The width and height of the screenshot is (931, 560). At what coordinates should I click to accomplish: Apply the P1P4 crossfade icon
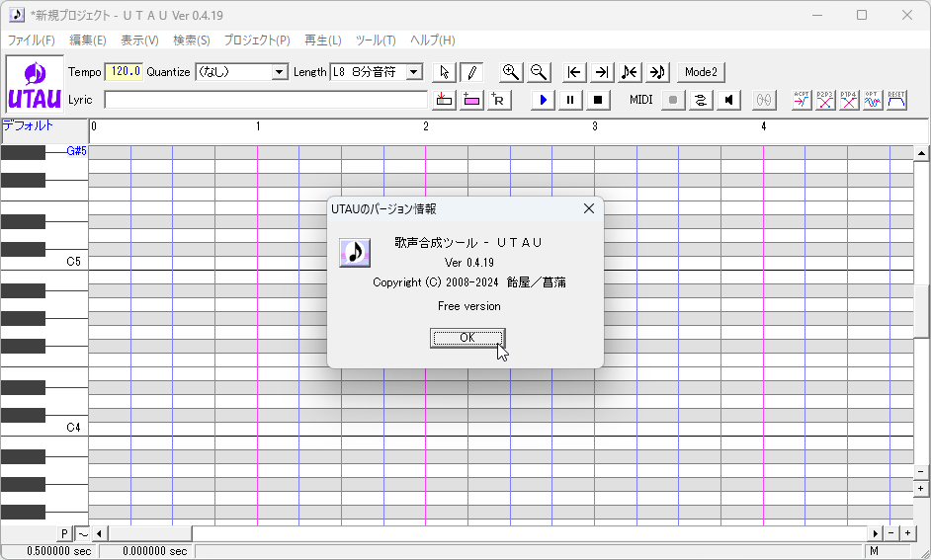pyautogui.click(x=849, y=100)
